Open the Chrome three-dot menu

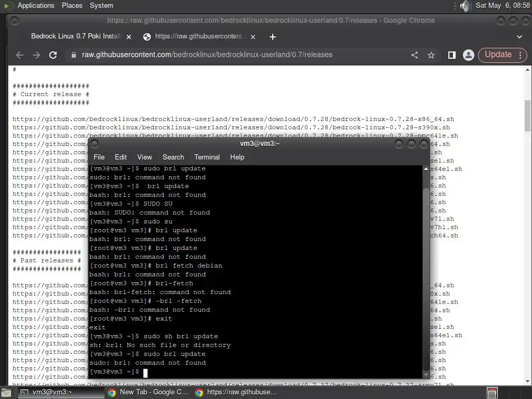(x=521, y=55)
